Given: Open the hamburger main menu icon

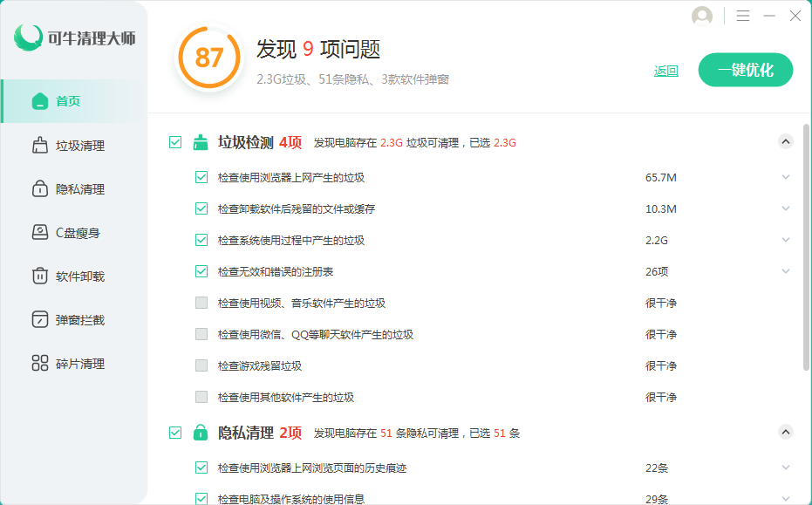Looking at the screenshot, I should tap(743, 17).
